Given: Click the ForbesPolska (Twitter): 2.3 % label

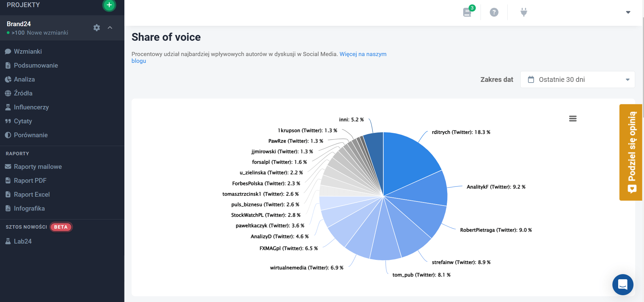Looking at the screenshot, I should (x=266, y=183).
